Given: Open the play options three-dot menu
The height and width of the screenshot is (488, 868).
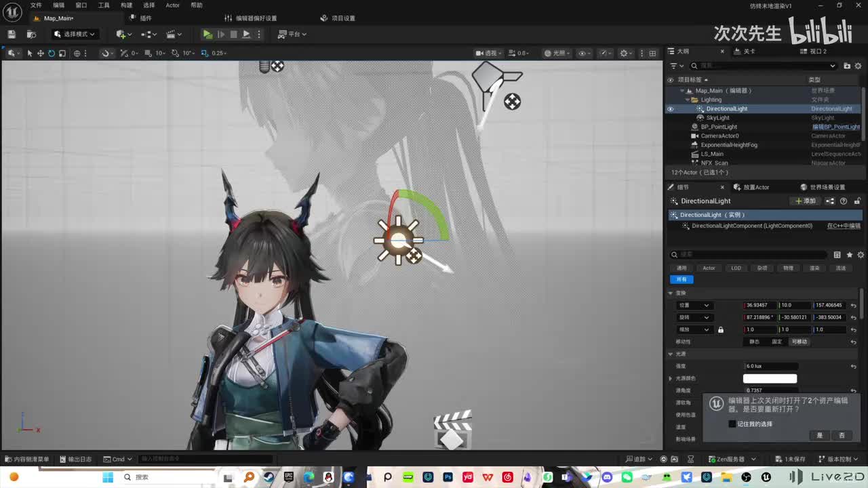Looking at the screenshot, I should coord(259,34).
